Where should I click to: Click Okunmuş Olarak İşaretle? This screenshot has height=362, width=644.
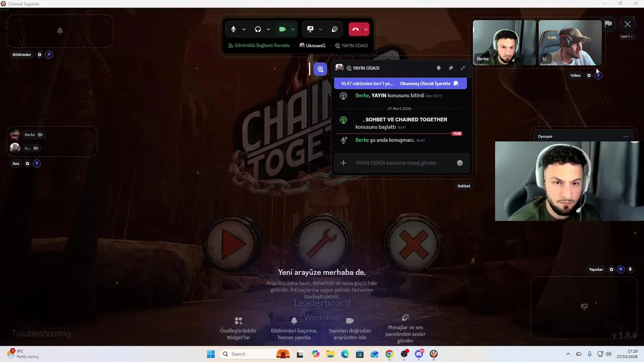pos(429,83)
